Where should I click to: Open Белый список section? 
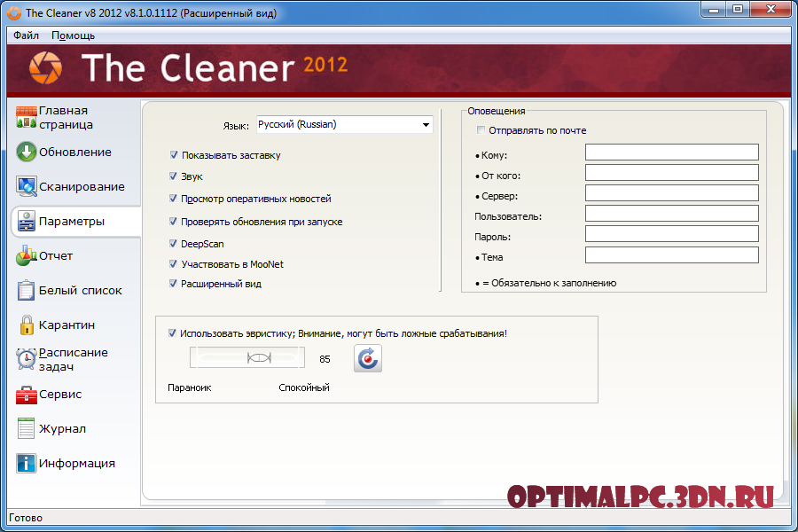pyautogui.click(x=81, y=290)
